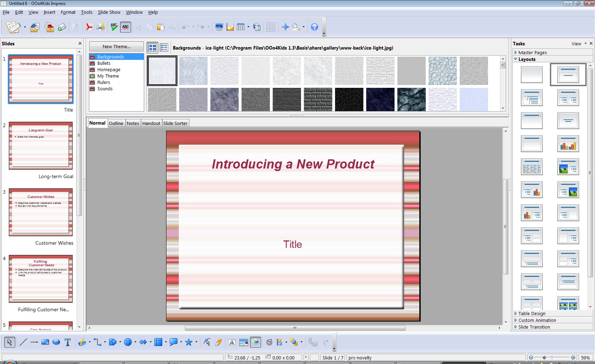Expand the Slide Transition section
Viewport: 595px width, 364px height.
(x=534, y=327)
